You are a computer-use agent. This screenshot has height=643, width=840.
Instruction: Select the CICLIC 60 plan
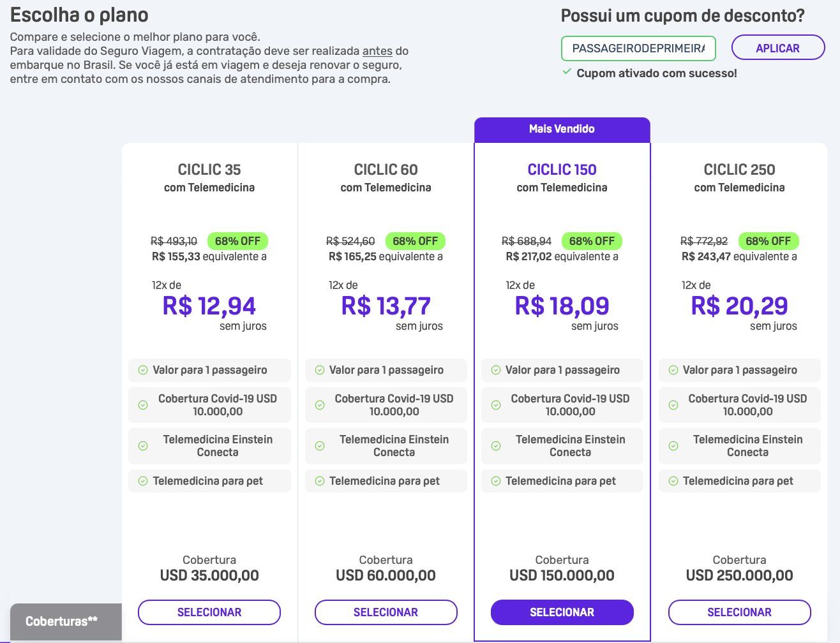386,612
